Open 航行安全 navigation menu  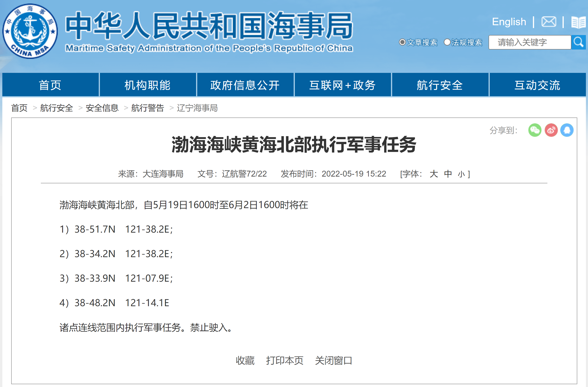pos(440,85)
